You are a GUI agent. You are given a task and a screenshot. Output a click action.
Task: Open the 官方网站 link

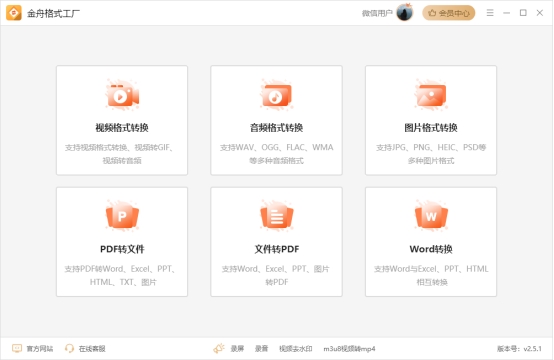pos(40,349)
